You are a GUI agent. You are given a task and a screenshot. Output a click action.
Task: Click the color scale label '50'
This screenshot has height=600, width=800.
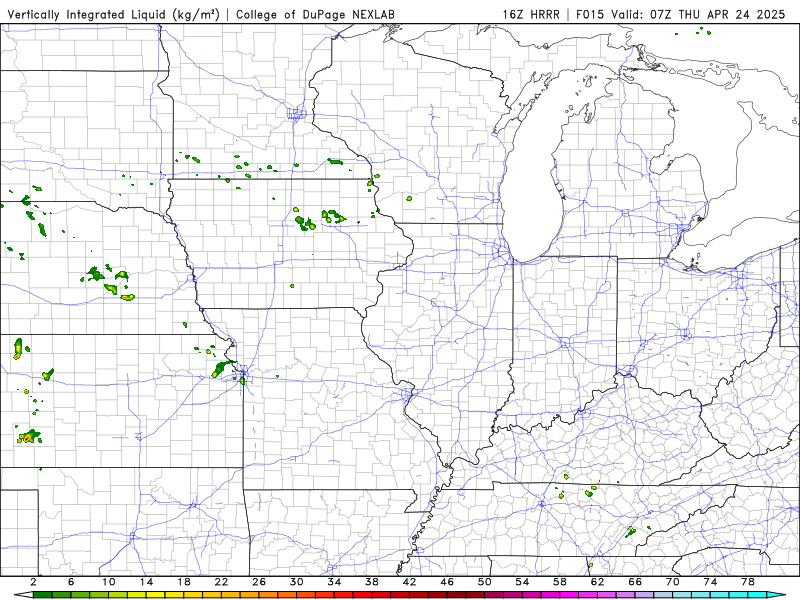[485, 582]
